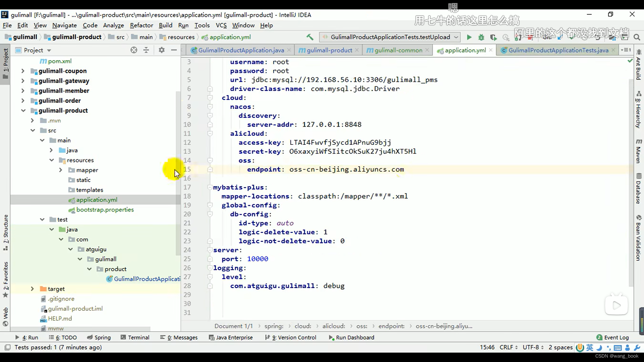Close the gulimall-common editor tab
Screen dimensions: 644x362
[x=427, y=50]
